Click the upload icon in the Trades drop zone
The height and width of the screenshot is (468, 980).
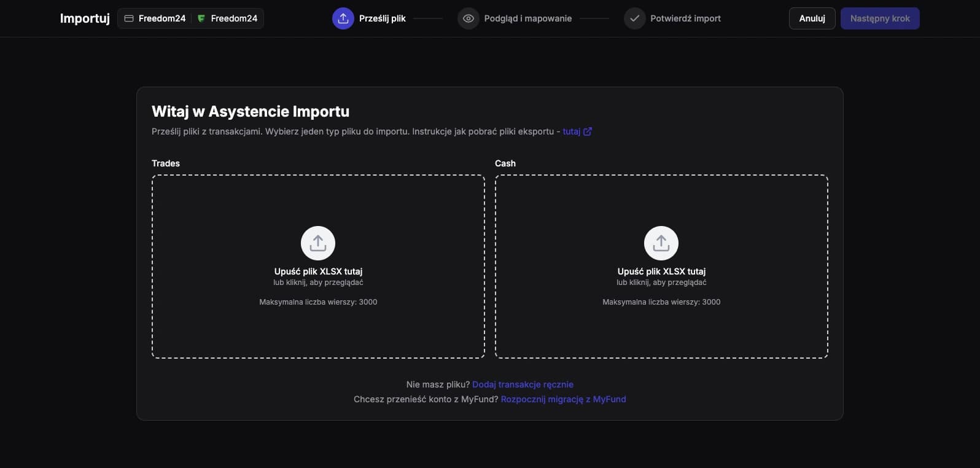(318, 243)
